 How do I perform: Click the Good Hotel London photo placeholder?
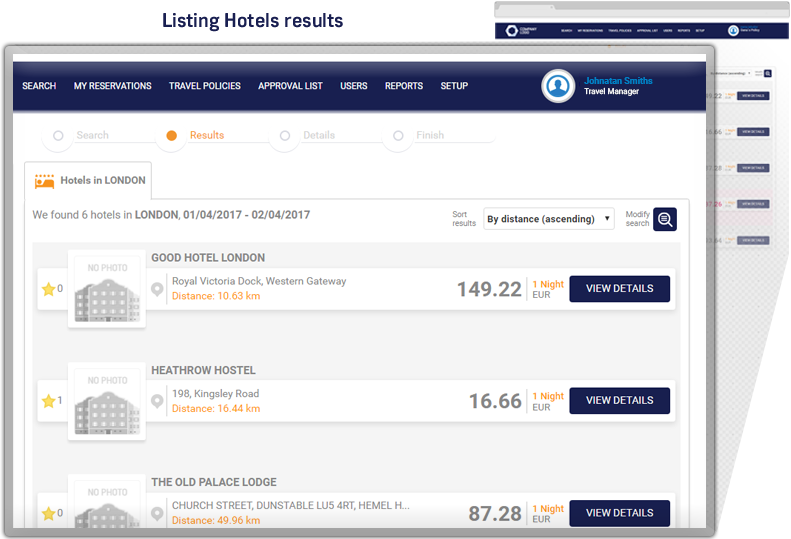[x=107, y=289]
